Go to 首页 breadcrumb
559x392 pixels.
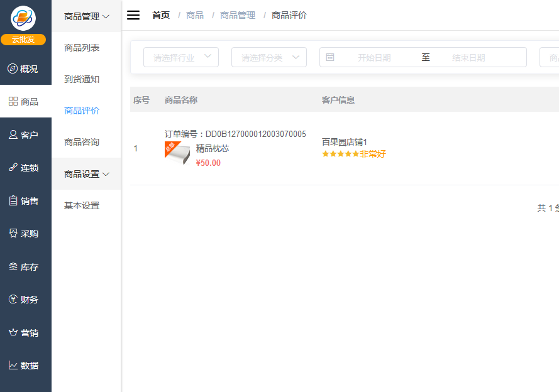(161, 15)
